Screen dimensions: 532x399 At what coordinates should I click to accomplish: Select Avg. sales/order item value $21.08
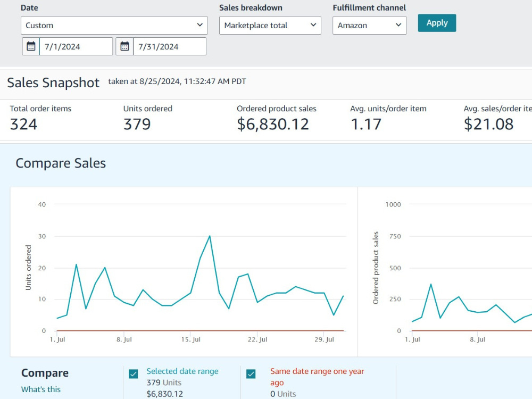[488, 124]
